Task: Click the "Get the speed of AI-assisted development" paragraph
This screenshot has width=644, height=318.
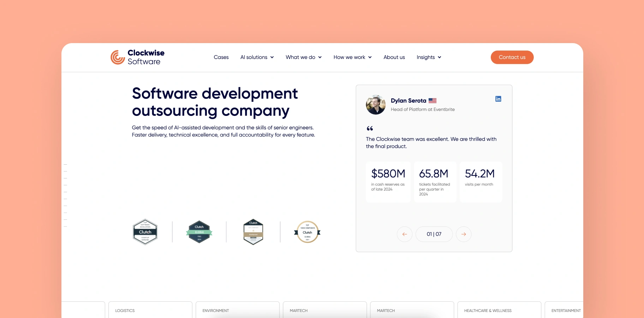Action: click(x=223, y=131)
